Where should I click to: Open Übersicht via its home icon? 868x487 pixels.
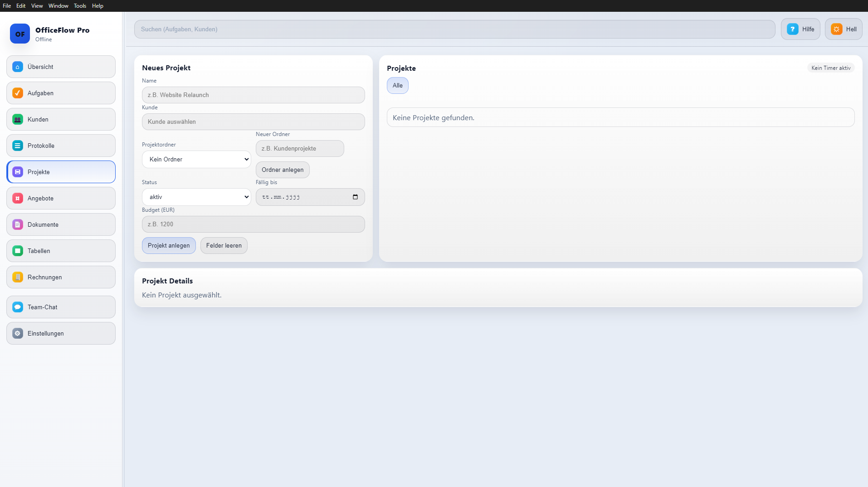tap(18, 67)
